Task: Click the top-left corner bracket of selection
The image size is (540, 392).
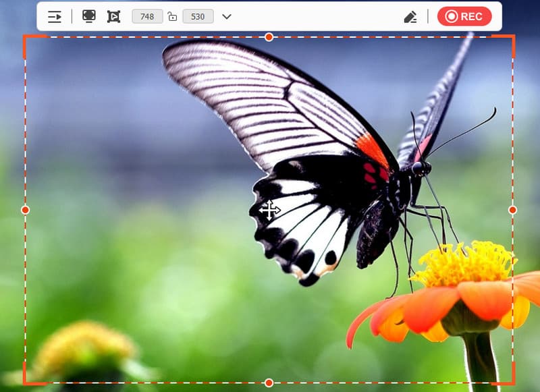Action: [26, 38]
